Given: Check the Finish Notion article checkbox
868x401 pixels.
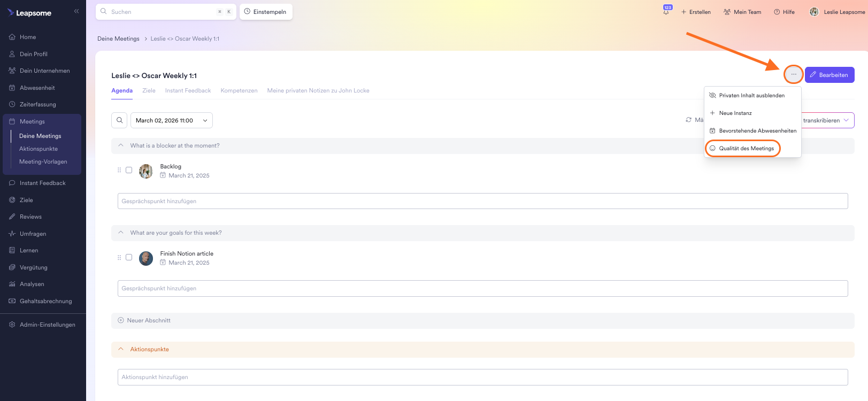Looking at the screenshot, I should click(129, 257).
